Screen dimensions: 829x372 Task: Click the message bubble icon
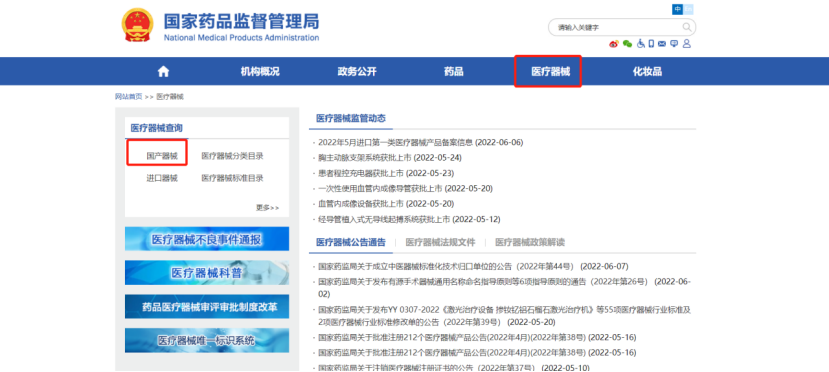pos(674,44)
